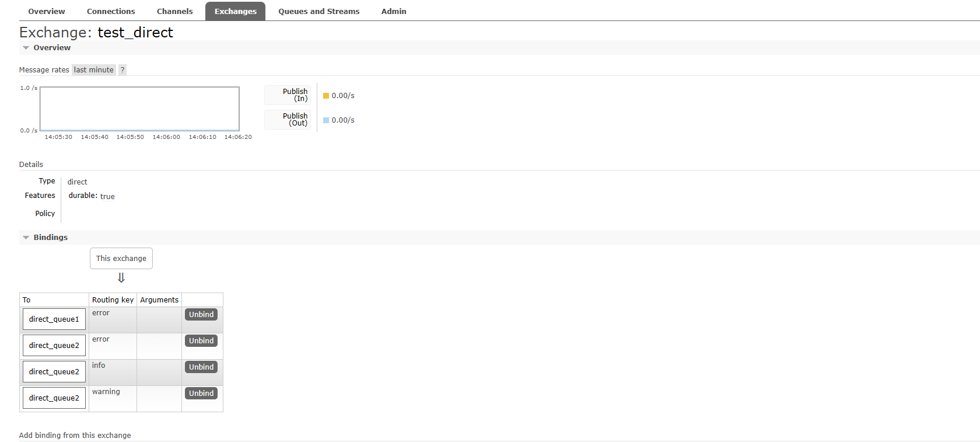
Task: Unbind direct_queue2 with error routing key
Action: [x=201, y=341]
